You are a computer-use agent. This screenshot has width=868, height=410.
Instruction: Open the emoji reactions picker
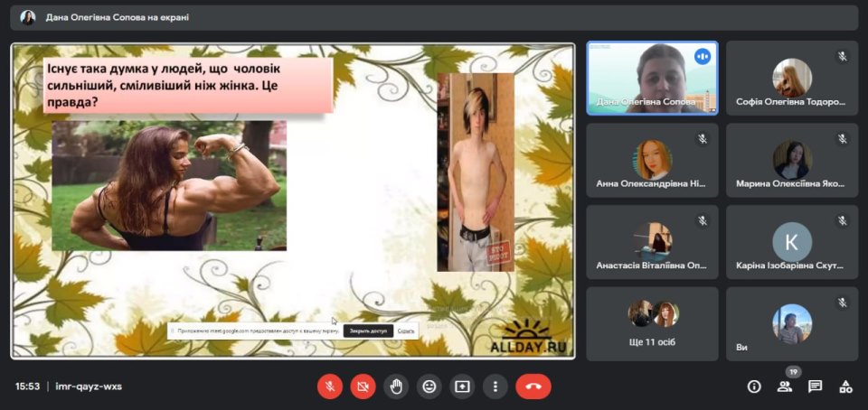[429, 387]
